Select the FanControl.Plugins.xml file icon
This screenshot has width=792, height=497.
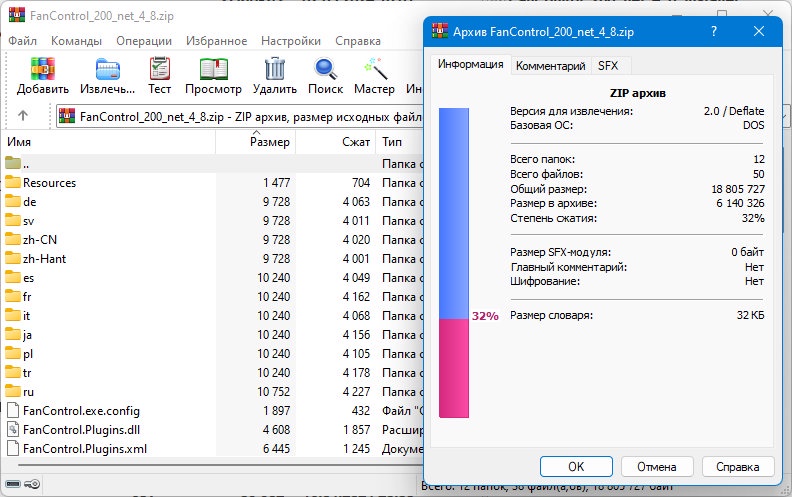pyautogui.click(x=13, y=449)
